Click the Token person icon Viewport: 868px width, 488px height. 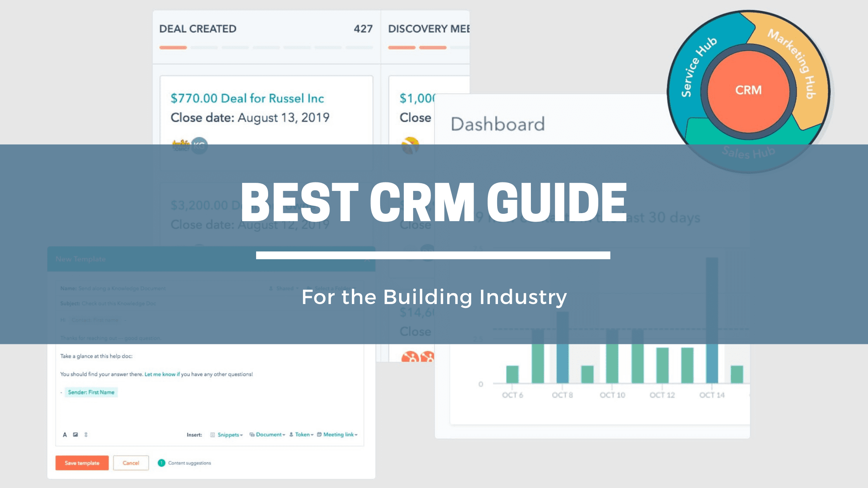(291, 435)
